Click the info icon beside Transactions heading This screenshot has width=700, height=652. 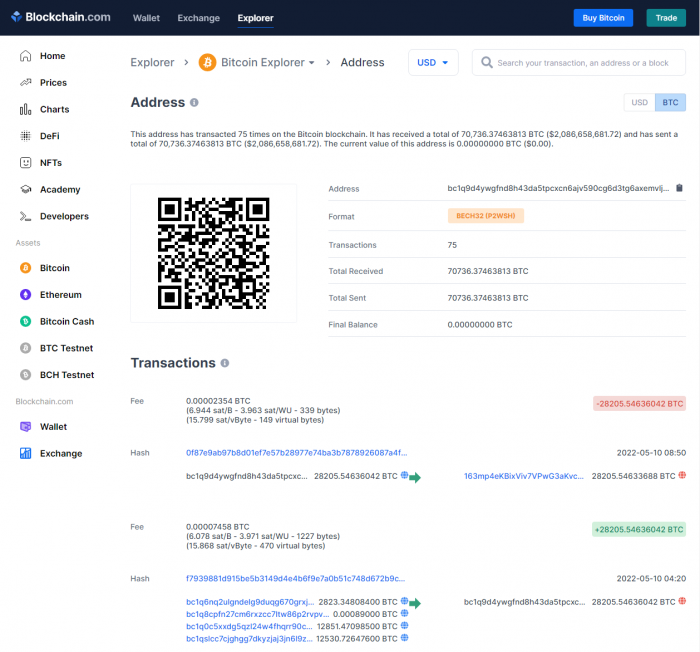point(225,363)
